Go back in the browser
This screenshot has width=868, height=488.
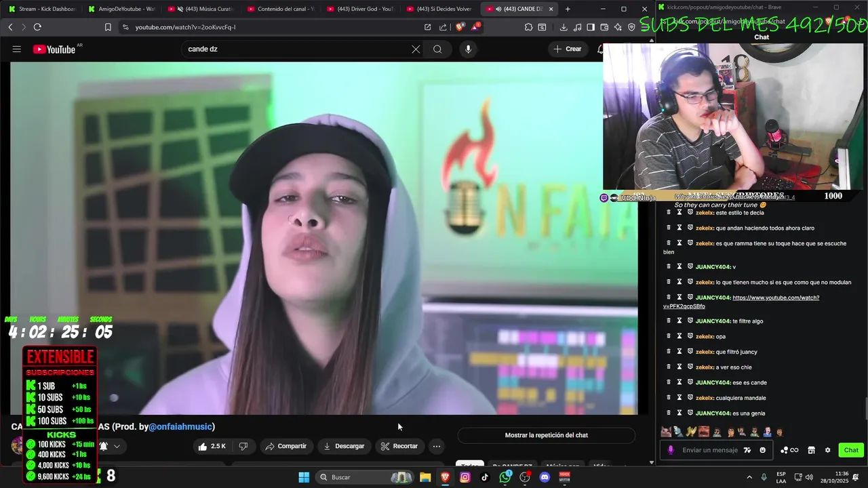(x=10, y=27)
